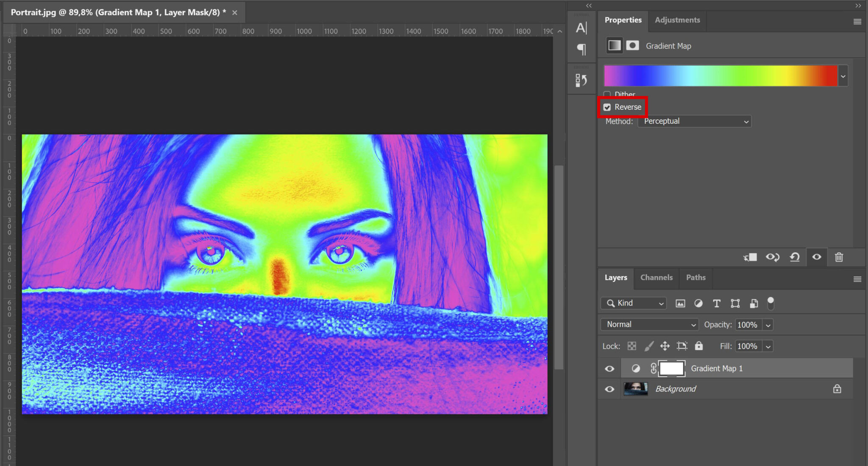Filter layers to show type layers
Screen dimensions: 868x466
click(x=716, y=303)
